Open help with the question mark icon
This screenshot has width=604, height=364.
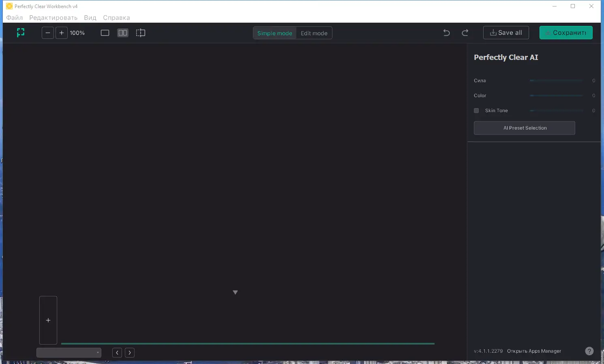coord(589,351)
